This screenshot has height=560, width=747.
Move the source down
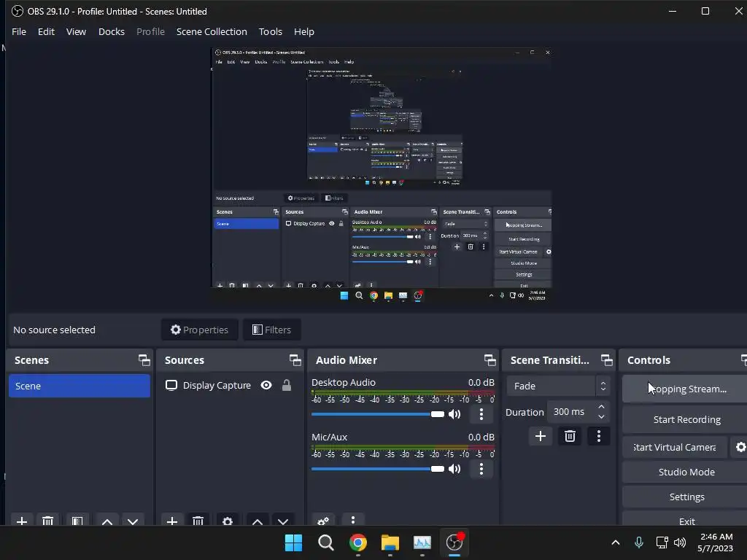click(x=283, y=521)
